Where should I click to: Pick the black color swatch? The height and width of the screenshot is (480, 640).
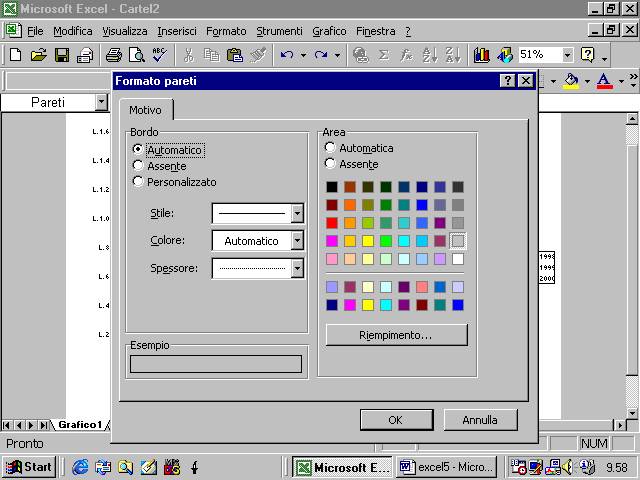click(332, 187)
